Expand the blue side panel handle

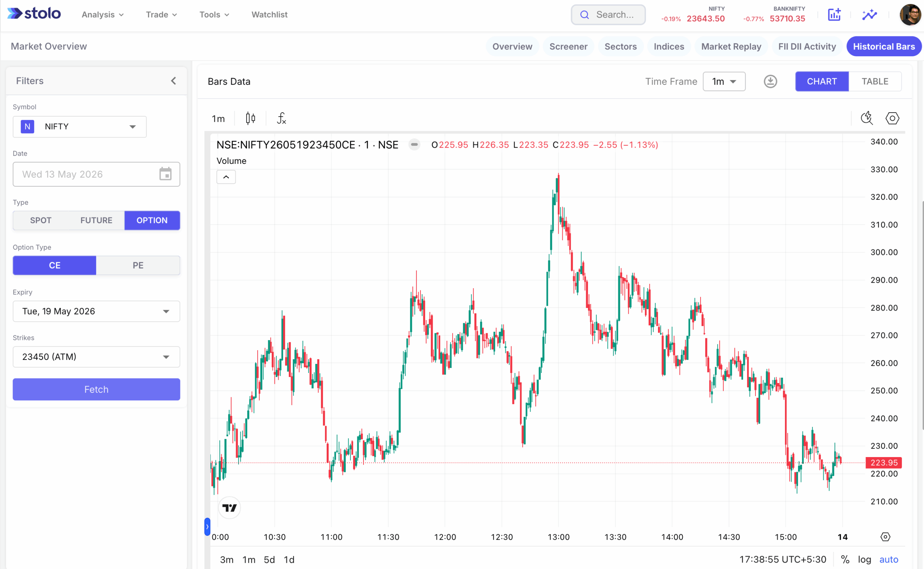207,526
